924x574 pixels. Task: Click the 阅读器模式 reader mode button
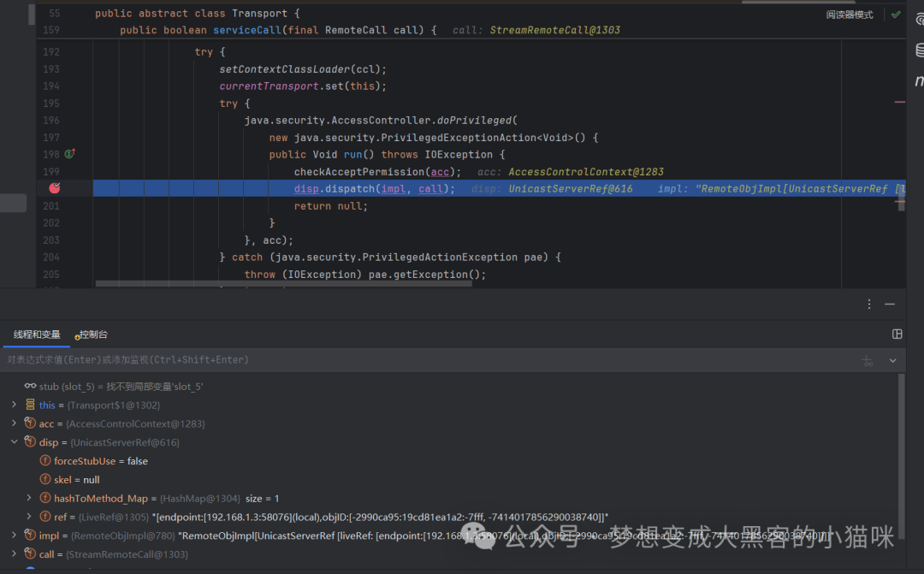click(x=850, y=15)
